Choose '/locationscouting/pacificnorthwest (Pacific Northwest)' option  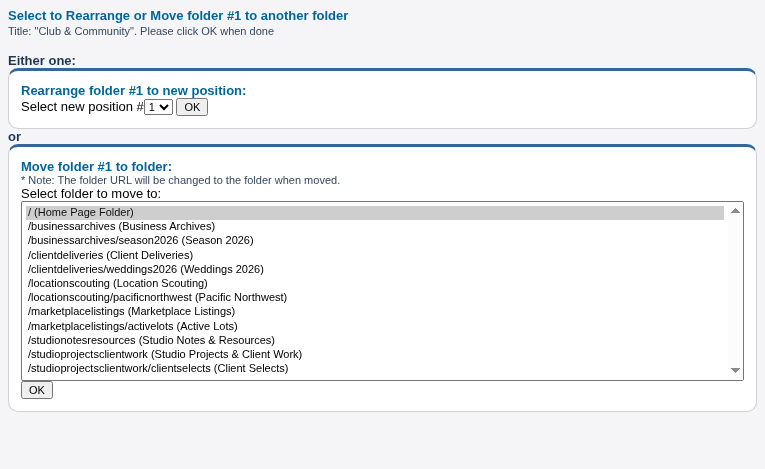[x=375, y=298]
